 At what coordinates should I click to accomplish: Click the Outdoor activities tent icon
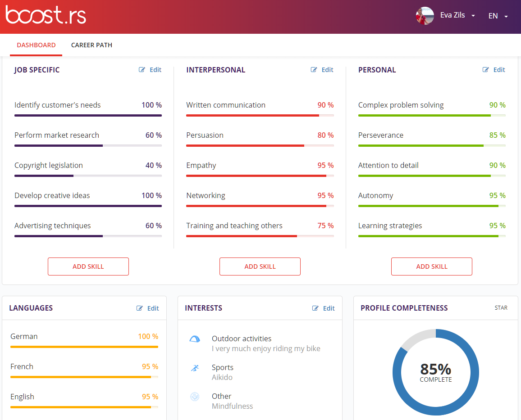(x=195, y=339)
